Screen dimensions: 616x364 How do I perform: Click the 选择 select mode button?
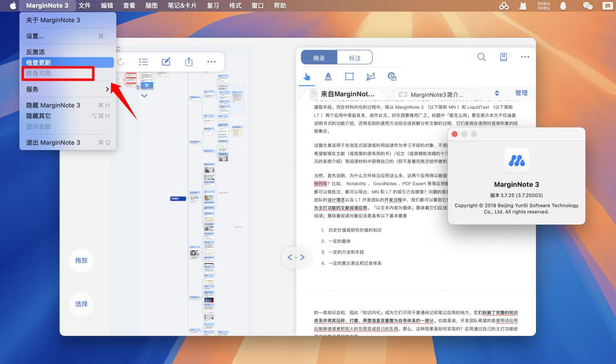click(x=81, y=304)
